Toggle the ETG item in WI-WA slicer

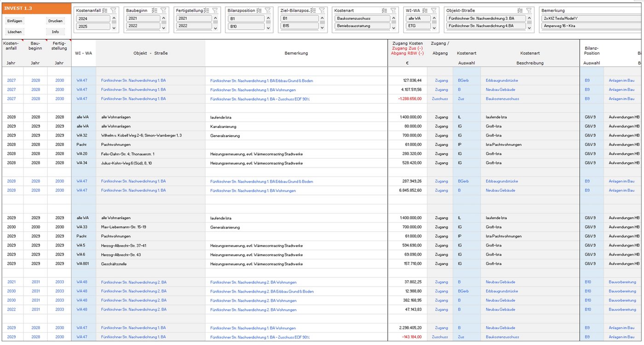tap(417, 26)
